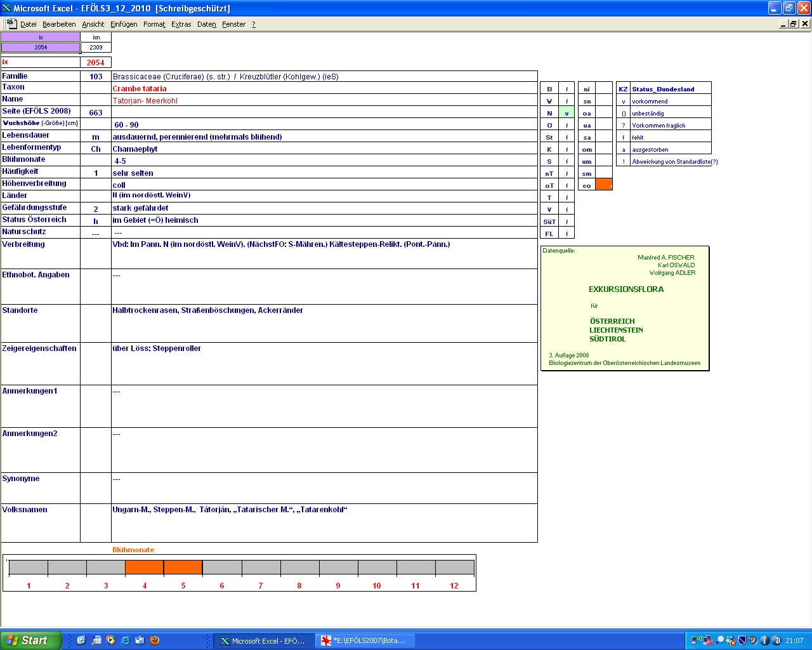Screen dimensions: 812x650
Task: Click the Messenger tray icon
Action: pyautogui.click(x=731, y=640)
